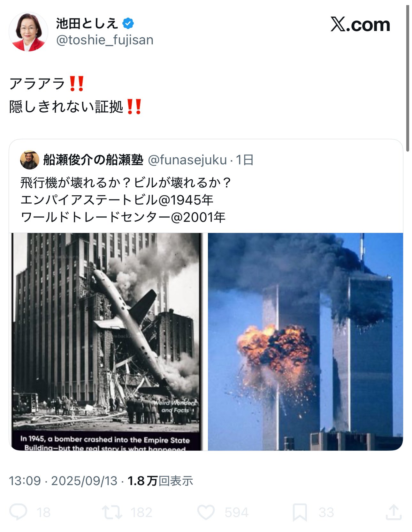412x532 pixels.
Task: Open the 池田としえ profile avatar
Action: coord(28,32)
